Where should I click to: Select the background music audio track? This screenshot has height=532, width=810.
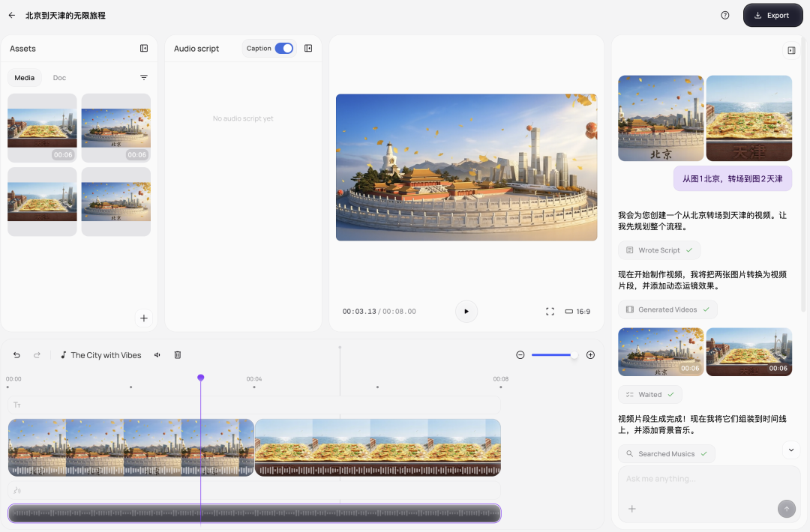click(x=254, y=513)
